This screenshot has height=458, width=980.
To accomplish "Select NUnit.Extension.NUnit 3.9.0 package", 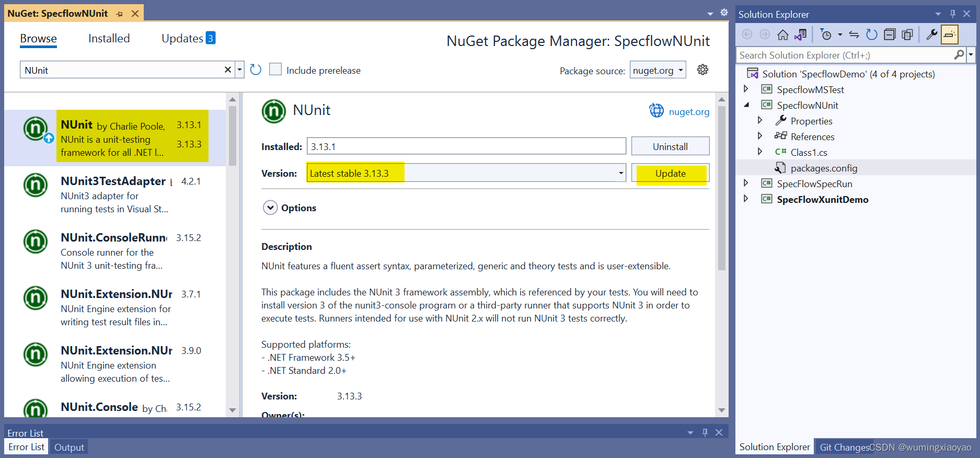I will tap(115, 363).
